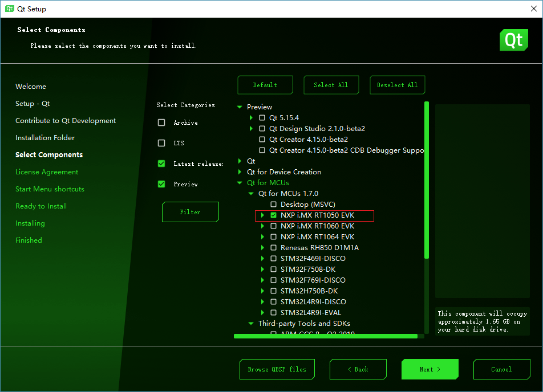Go Back to the previous step
This screenshot has height=392, width=543.
(x=358, y=369)
